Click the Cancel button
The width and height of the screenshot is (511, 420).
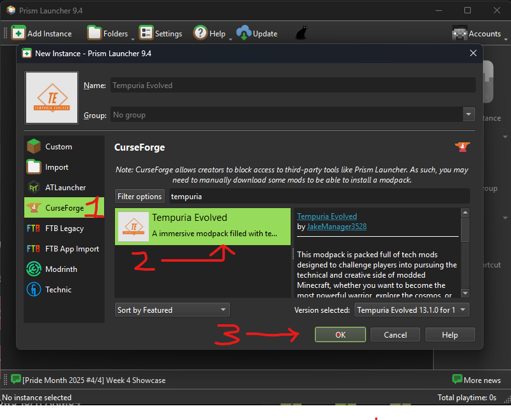pos(395,334)
